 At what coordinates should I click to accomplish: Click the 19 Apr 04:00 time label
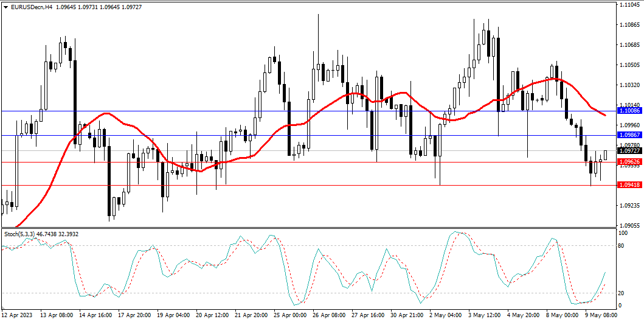tap(174, 315)
